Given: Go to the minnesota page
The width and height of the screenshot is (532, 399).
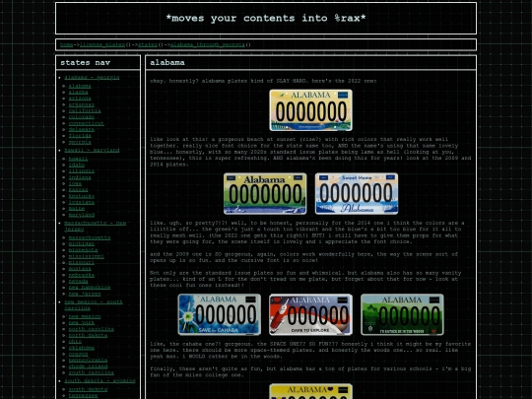Looking at the screenshot, I should 83,250.
